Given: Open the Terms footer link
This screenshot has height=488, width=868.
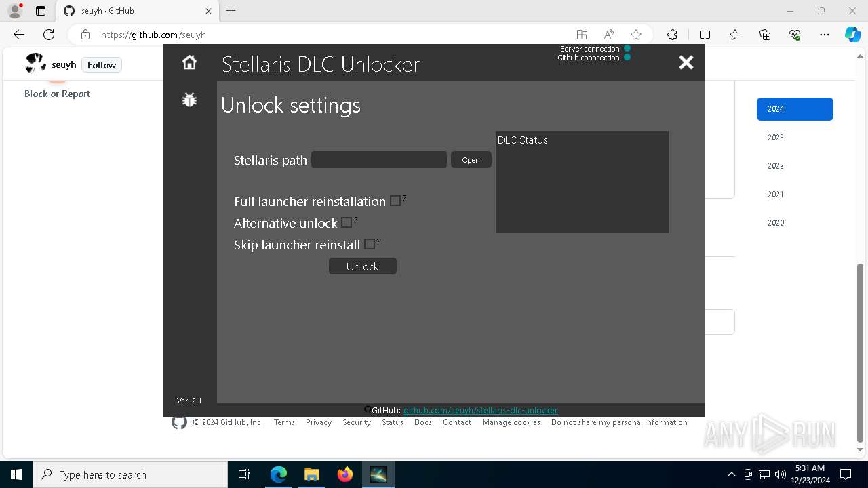Looking at the screenshot, I should click(284, 422).
